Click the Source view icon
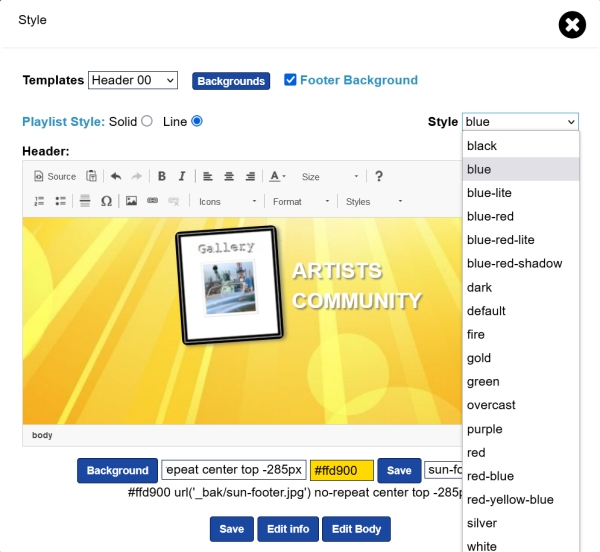The image size is (600, 552). click(55, 176)
